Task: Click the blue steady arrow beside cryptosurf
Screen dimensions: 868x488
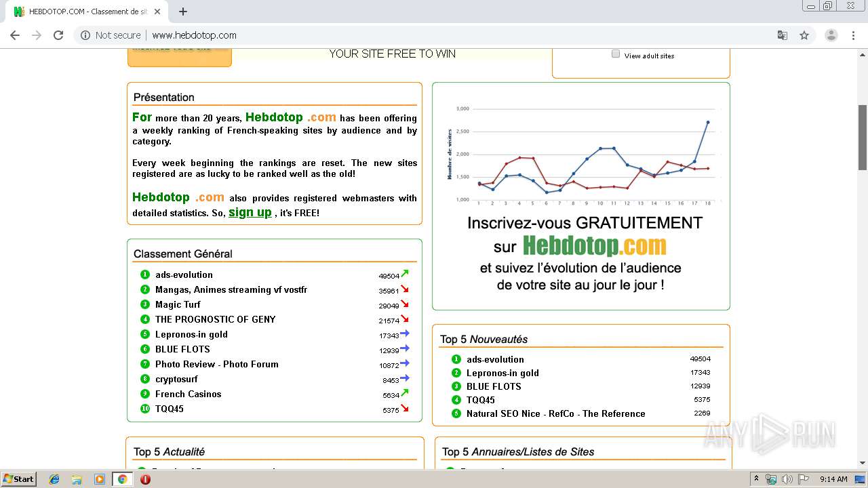Action: coord(405,378)
